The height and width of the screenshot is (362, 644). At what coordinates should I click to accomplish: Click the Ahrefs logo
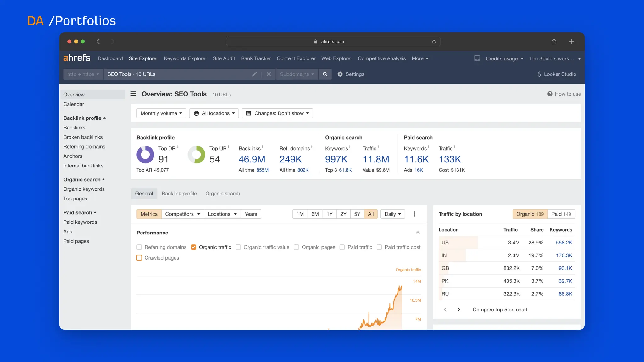[77, 58]
